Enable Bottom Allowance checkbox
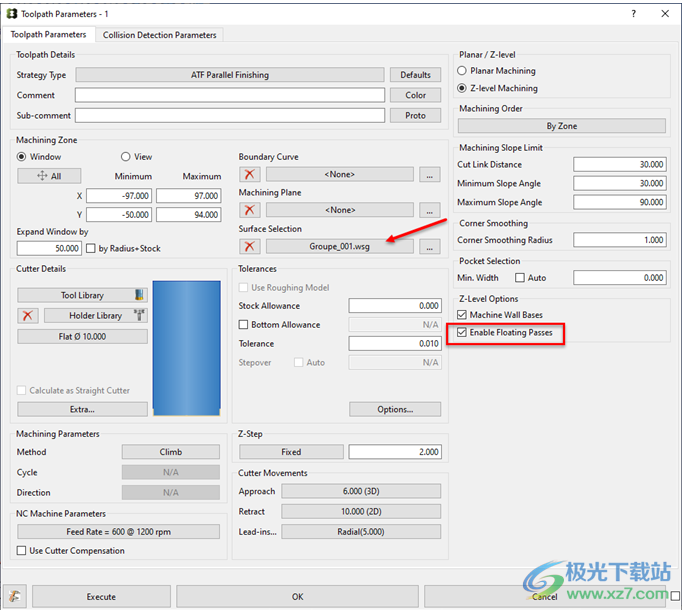The width and height of the screenshot is (682, 610). click(244, 325)
